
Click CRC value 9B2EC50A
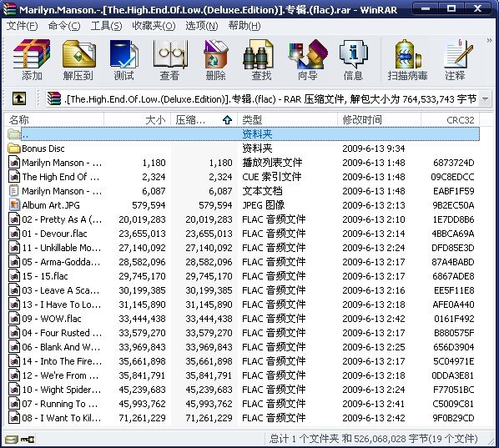click(453, 205)
